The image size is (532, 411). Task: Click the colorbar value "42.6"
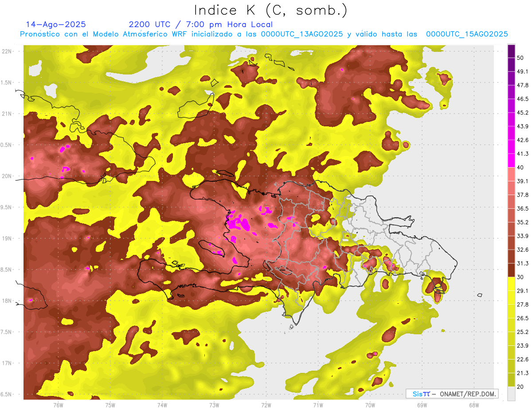(522, 140)
